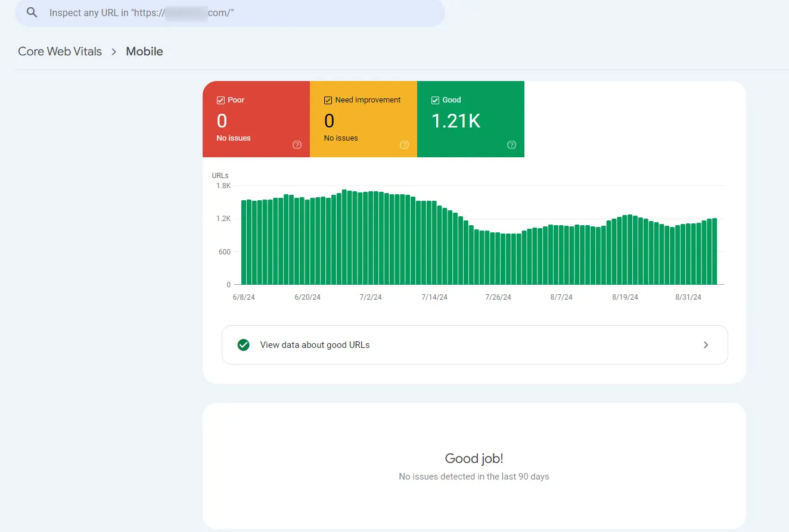789x532 pixels.
Task: Uncheck the Good checkbox
Action: click(x=435, y=100)
